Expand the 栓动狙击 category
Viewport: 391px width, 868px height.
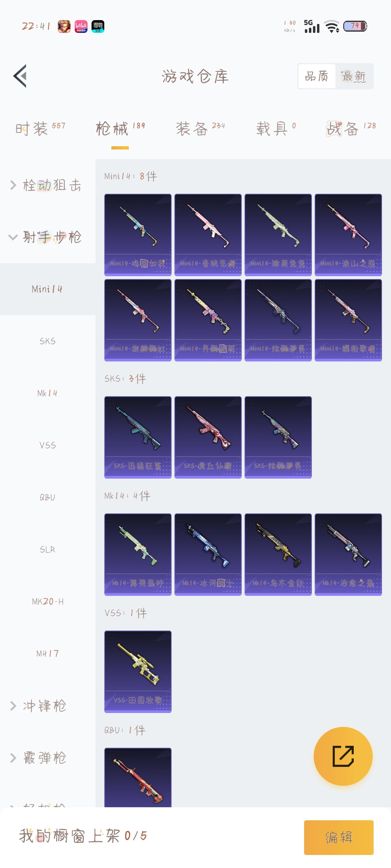pyautogui.click(x=47, y=185)
